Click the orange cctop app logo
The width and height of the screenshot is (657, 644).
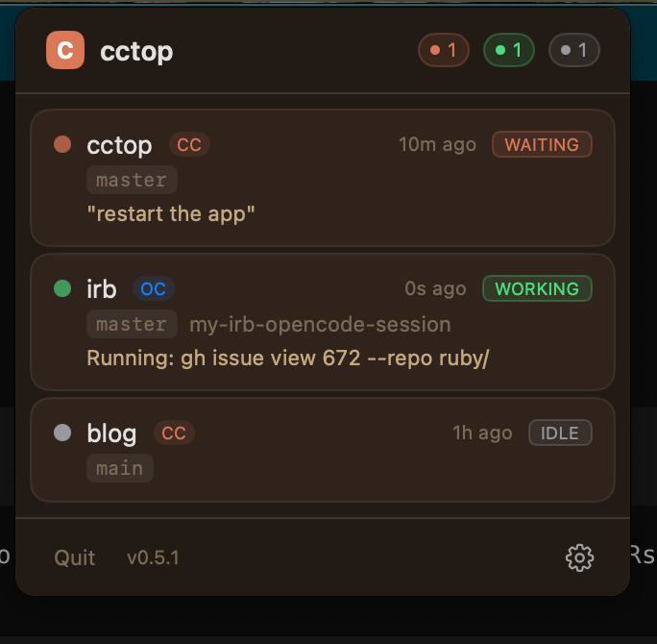65,50
